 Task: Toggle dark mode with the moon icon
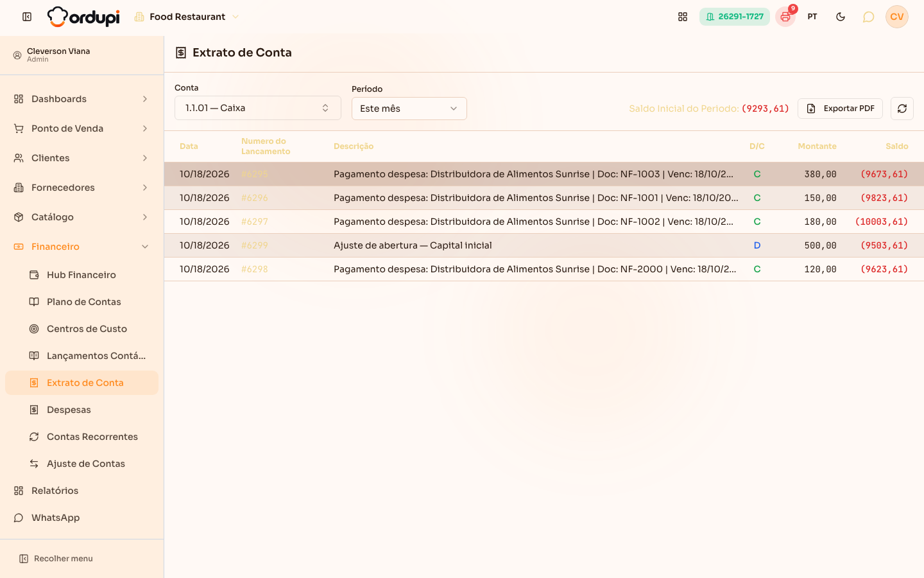(841, 17)
